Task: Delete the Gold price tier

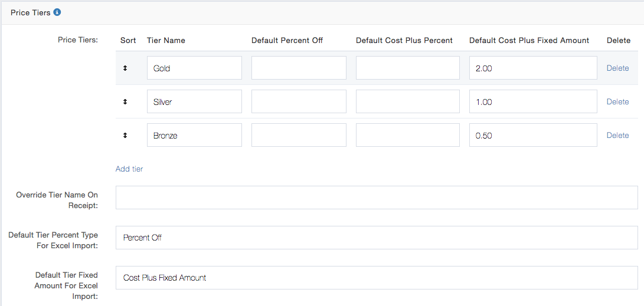Action: point(617,68)
